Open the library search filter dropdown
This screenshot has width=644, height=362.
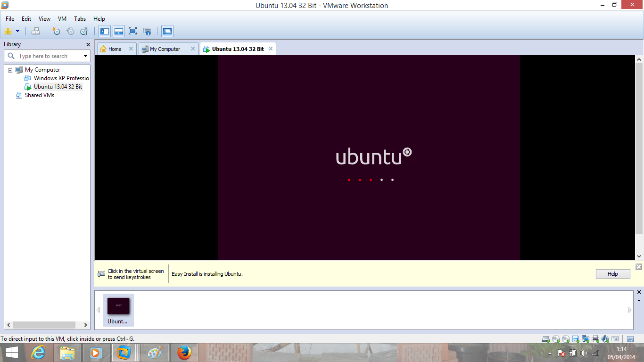click(85, 56)
